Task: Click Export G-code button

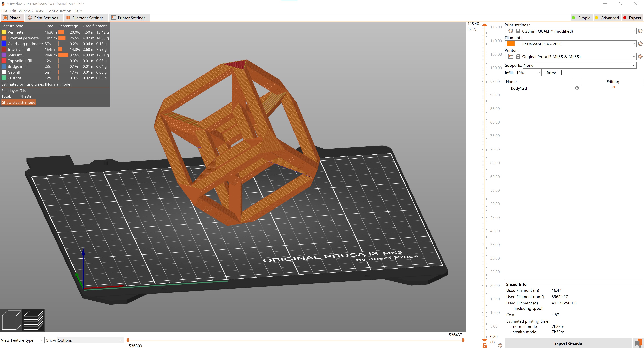Action: [568, 343]
